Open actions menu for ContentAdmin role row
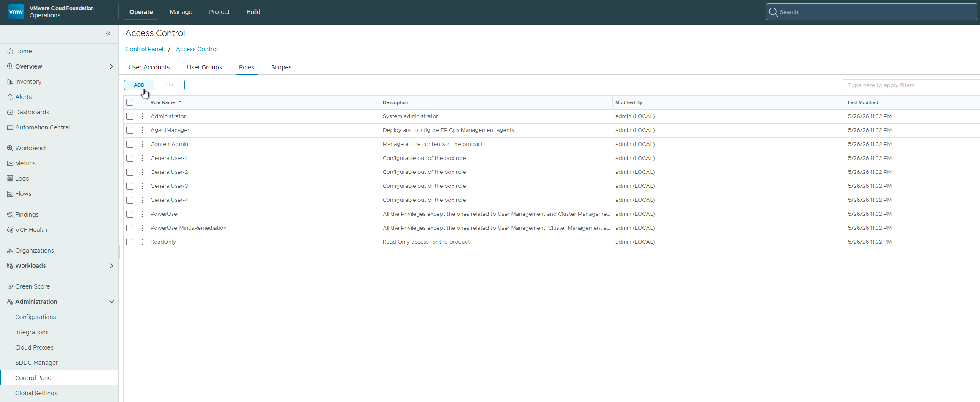The image size is (980, 402). click(142, 144)
